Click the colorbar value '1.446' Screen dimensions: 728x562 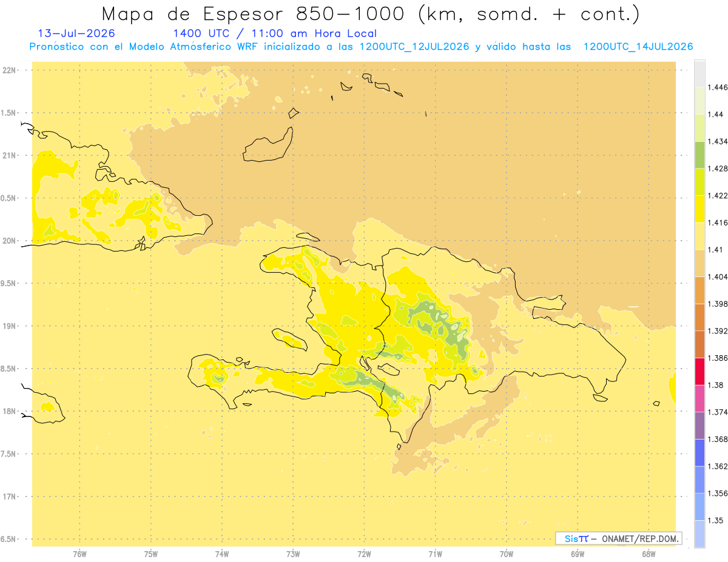[718, 87]
